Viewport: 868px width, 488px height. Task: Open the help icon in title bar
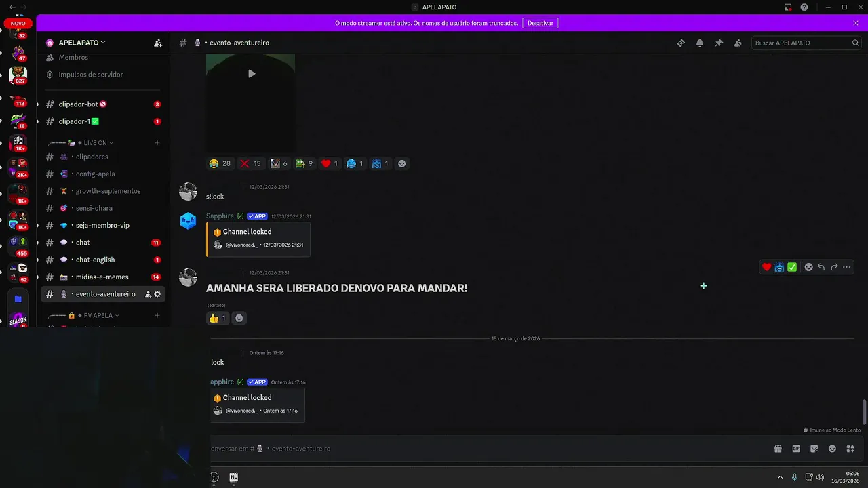click(x=804, y=7)
